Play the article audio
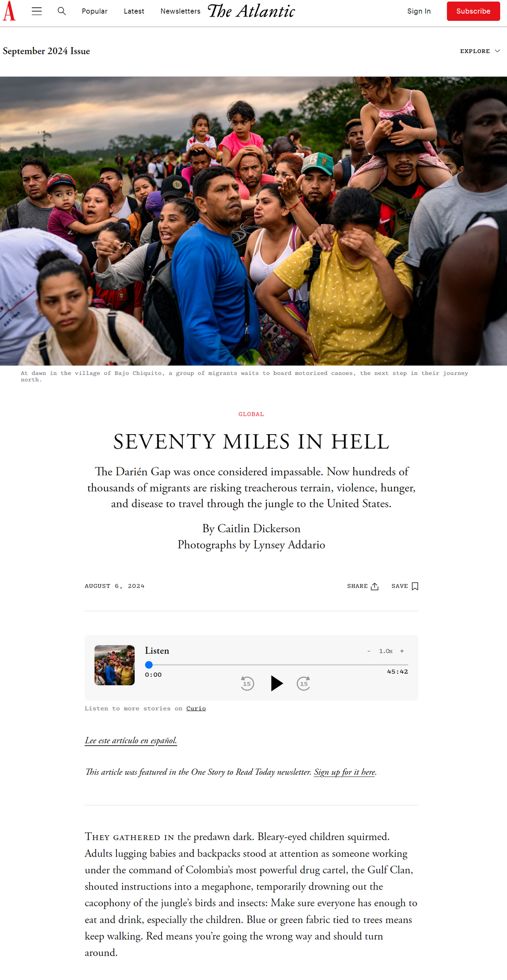 click(276, 683)
